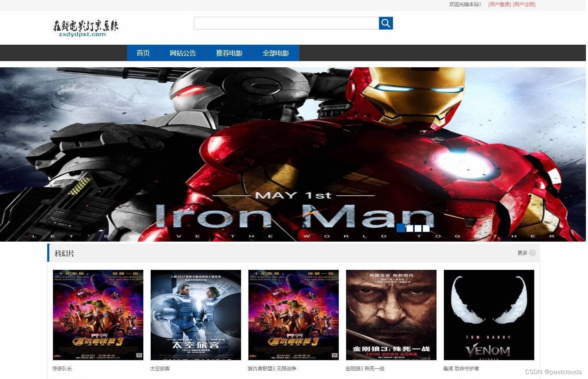
Task: Open the 全部电影 menu item
Action: [276, 53]
